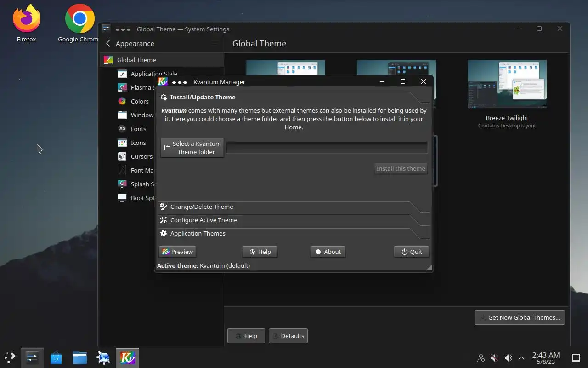Click Kvantum Manager taskbar icon
The height and width of the screenshot is (368, 588).
(128, 357)
